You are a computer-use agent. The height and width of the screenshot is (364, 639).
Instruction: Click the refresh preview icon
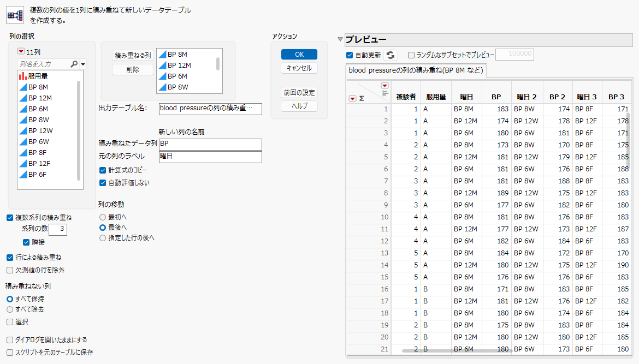[x=390, y=55]
